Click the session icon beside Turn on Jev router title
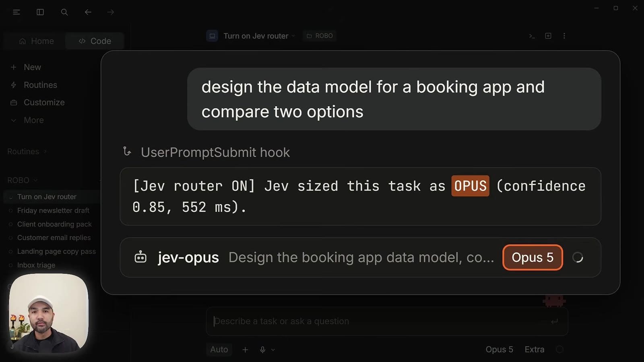The height and width of the screenshot is (362, 644). pos(212,36)
